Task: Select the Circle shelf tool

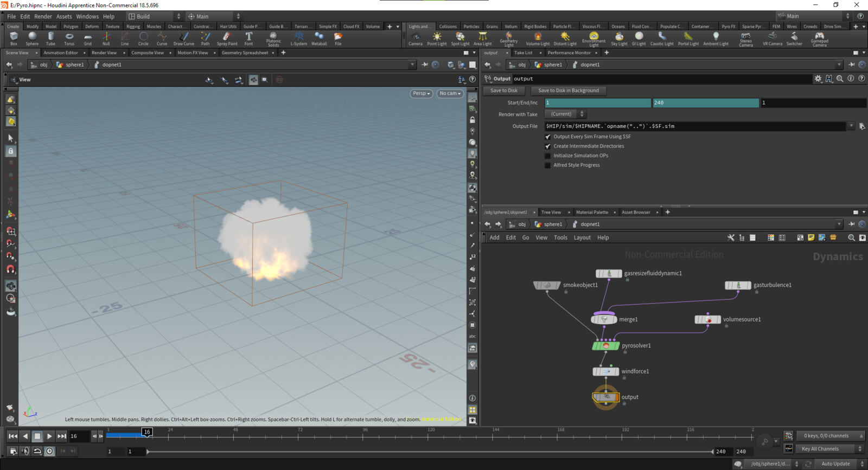Action: pos(143,38)
